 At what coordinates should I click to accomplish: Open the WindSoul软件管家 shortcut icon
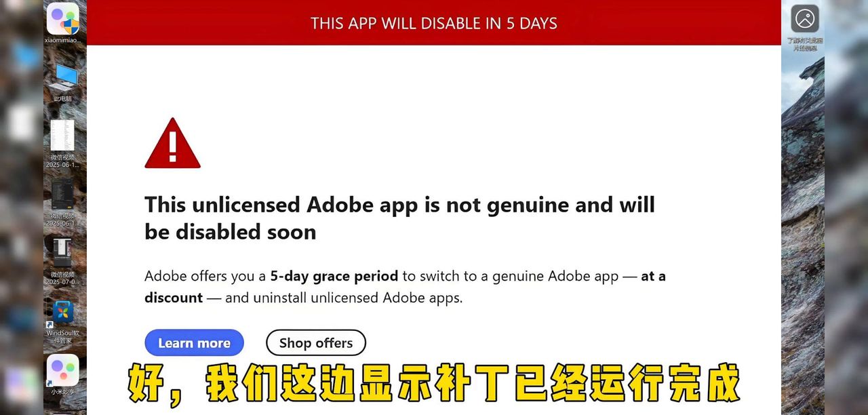click(63, 313)
